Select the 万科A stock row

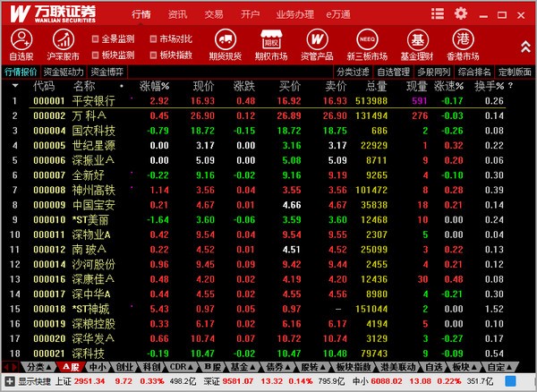tap(268, 115)
